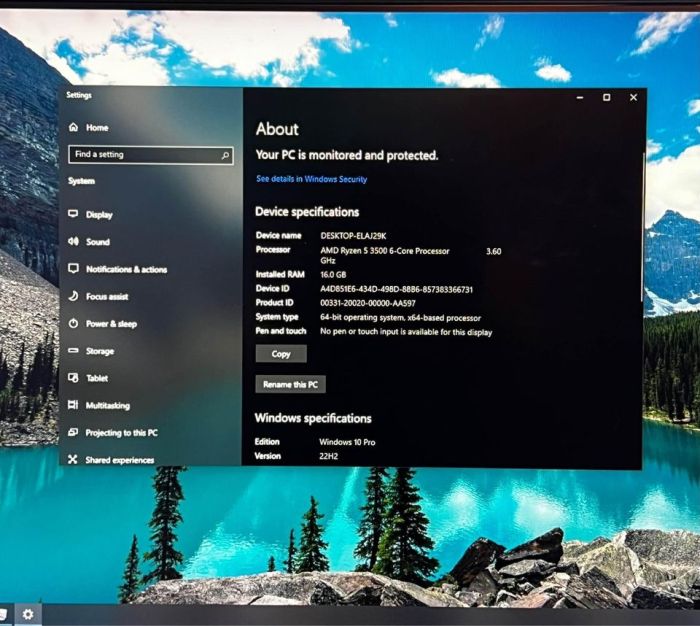Viewport: 700px width, 626px height.
Task: Open Power & sleep settings
Action: coord(111,324)
